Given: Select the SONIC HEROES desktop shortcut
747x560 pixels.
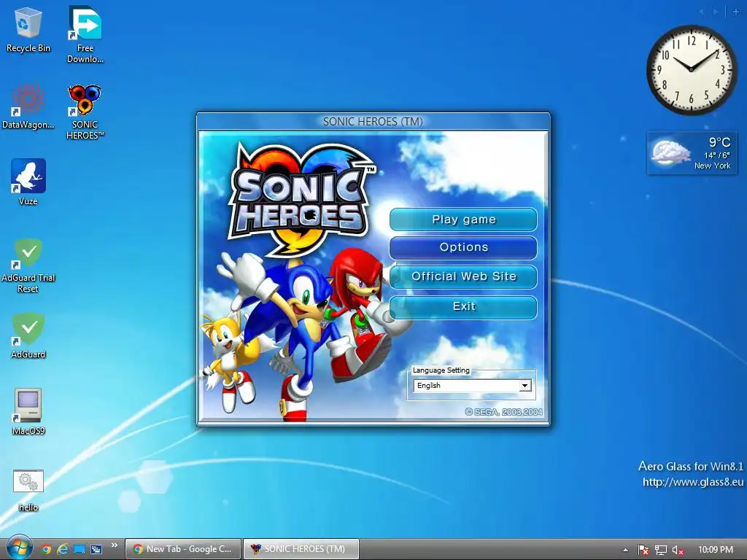Looking at the screenshot, I should point(85,112).
